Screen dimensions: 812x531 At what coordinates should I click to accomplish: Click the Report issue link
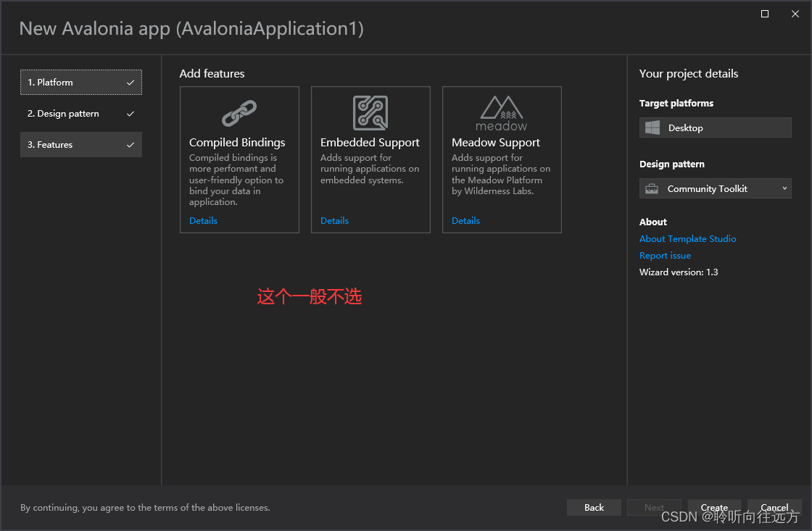(x=665, y=255)
